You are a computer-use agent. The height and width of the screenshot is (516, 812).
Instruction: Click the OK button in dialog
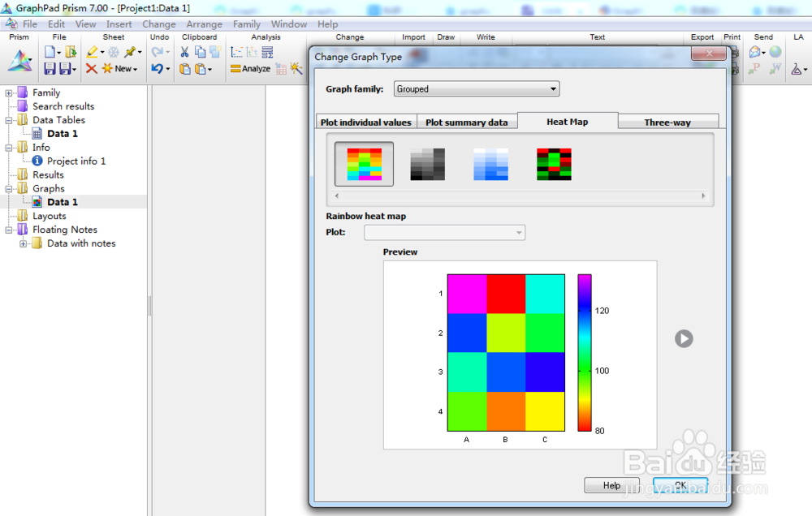click(680, 485)
